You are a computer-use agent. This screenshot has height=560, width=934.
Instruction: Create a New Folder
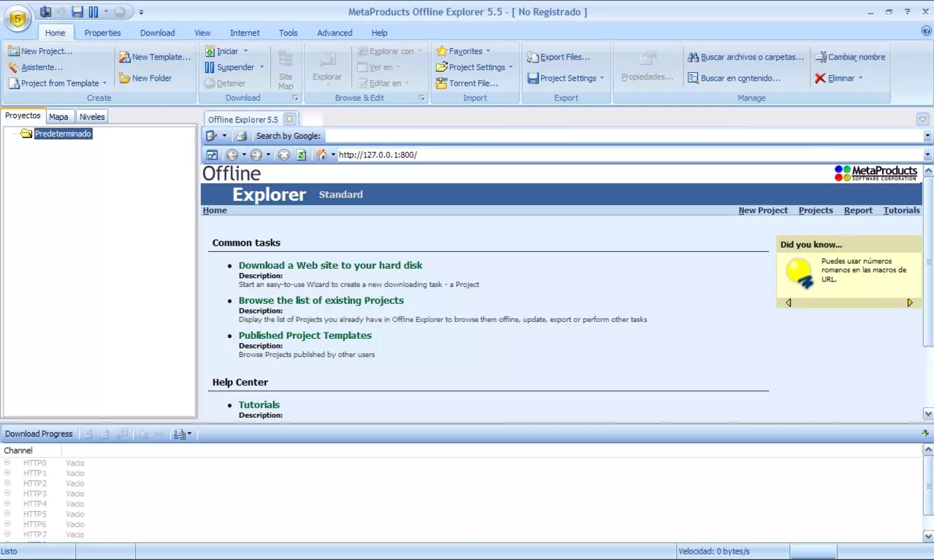pos(146,78)
